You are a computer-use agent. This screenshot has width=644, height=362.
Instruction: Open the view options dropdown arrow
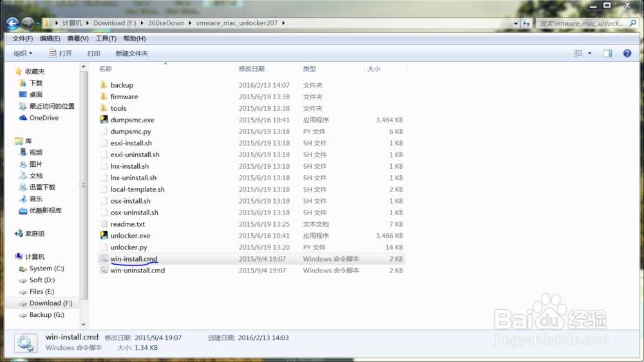pyautogui.click(x=590, y=53)
